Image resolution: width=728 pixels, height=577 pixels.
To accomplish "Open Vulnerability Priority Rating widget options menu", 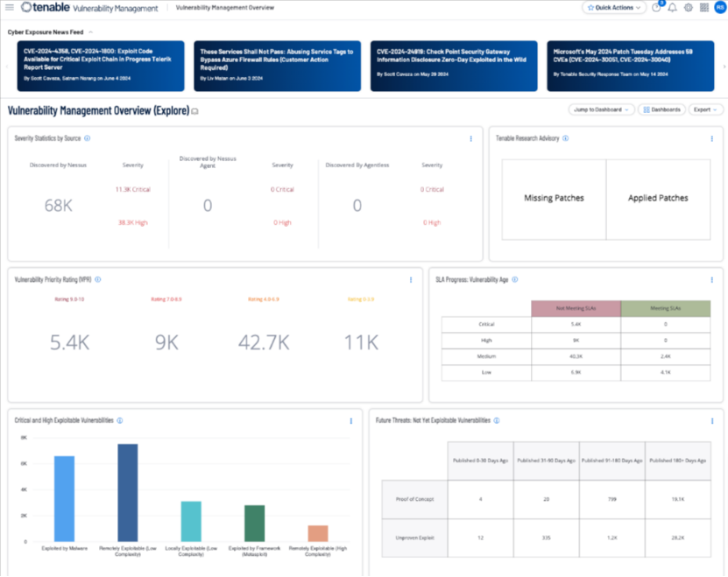I will pos(410,280).
